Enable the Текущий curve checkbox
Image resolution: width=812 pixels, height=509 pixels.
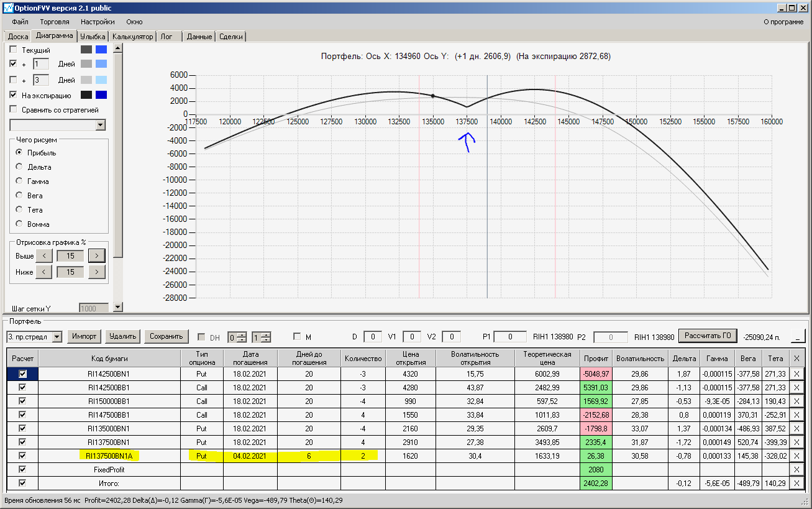[x=13, y=50]
